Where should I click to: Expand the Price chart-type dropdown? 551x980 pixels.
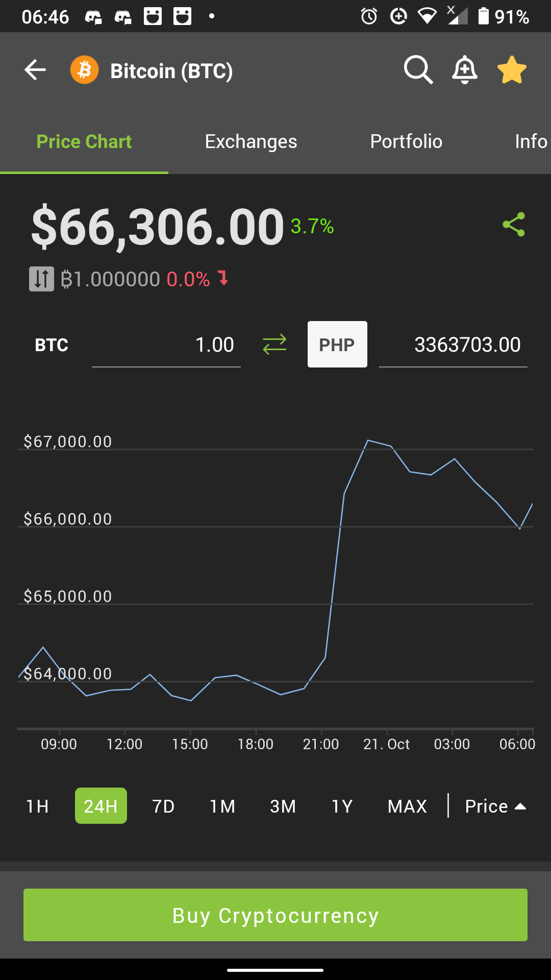(495, 806)
